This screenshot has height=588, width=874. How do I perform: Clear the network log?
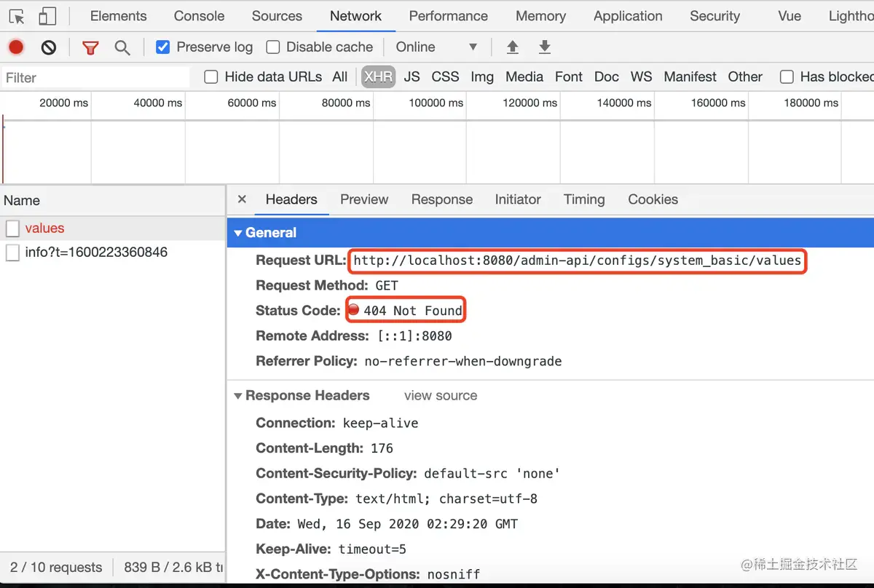click(x=49, y=47)
